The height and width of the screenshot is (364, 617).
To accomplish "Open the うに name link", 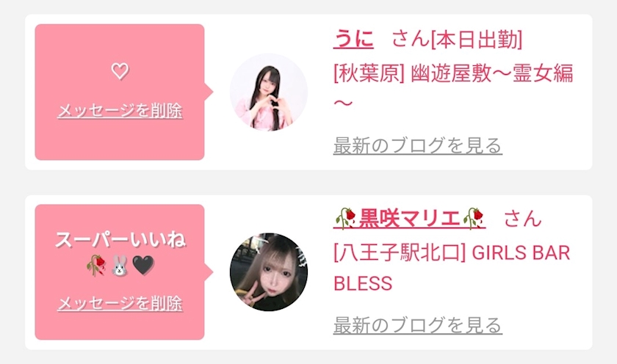I will click(353, 40).
